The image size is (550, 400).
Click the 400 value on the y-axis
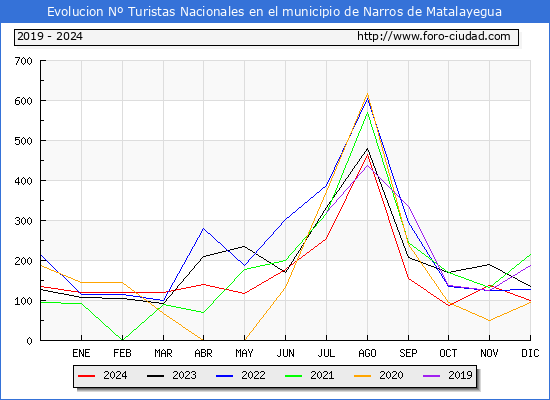click(23, 181)
